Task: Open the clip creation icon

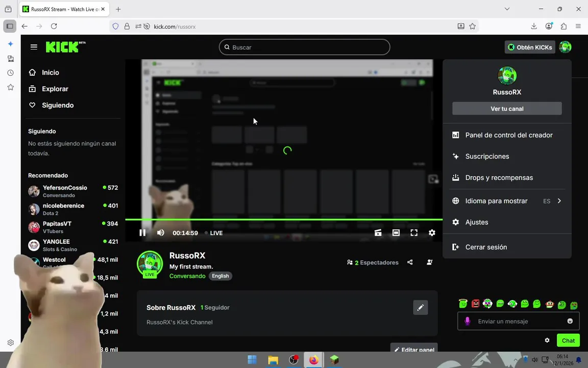Action: click(x=378, y=233)
